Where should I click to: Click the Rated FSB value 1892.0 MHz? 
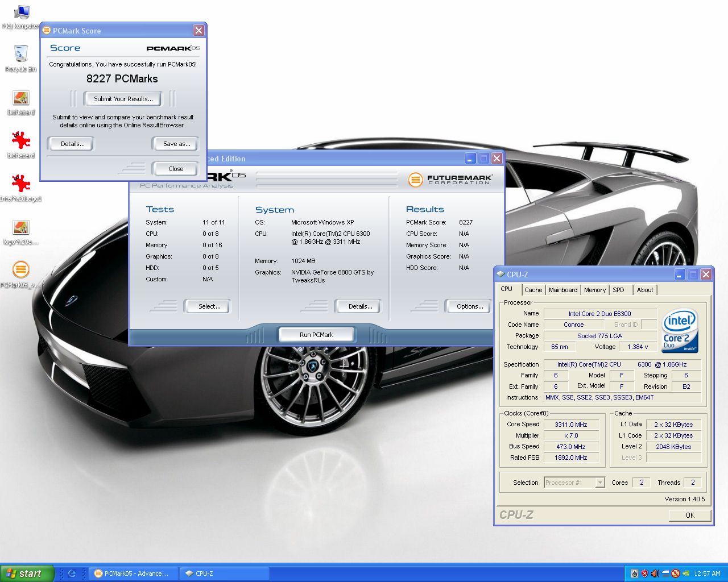[571, 458]
